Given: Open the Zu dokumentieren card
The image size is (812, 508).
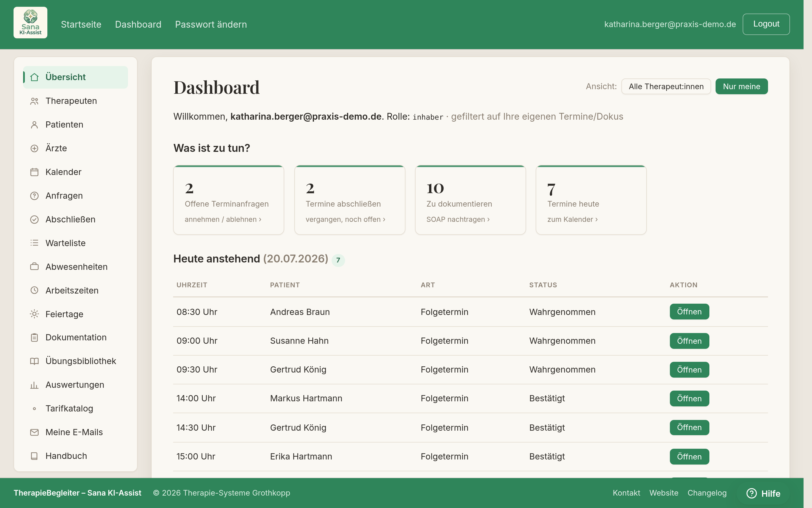Looking at the screenshot, I should point(470,200).
